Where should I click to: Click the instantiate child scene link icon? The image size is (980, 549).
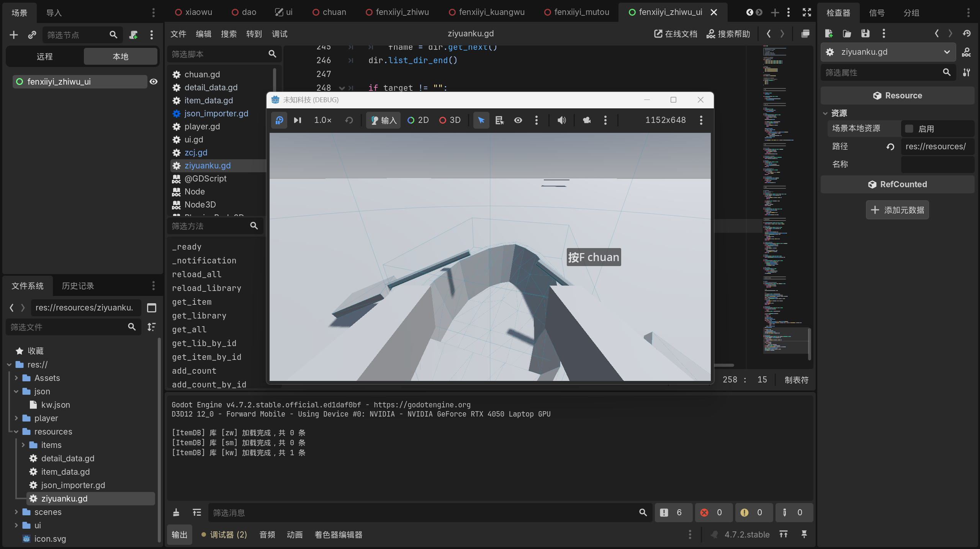pyautogui.click(x=32, y=35)
